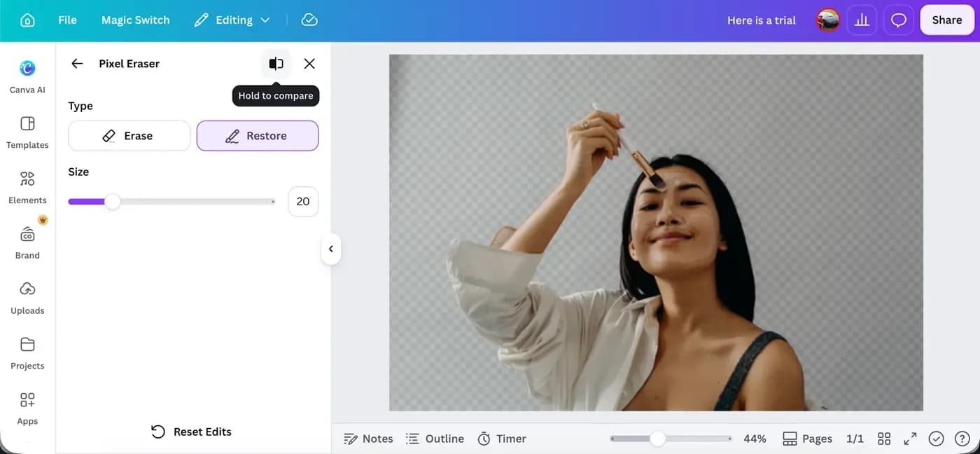
Task: Open the Uploads sidebar tab
Action: (27, 298)
